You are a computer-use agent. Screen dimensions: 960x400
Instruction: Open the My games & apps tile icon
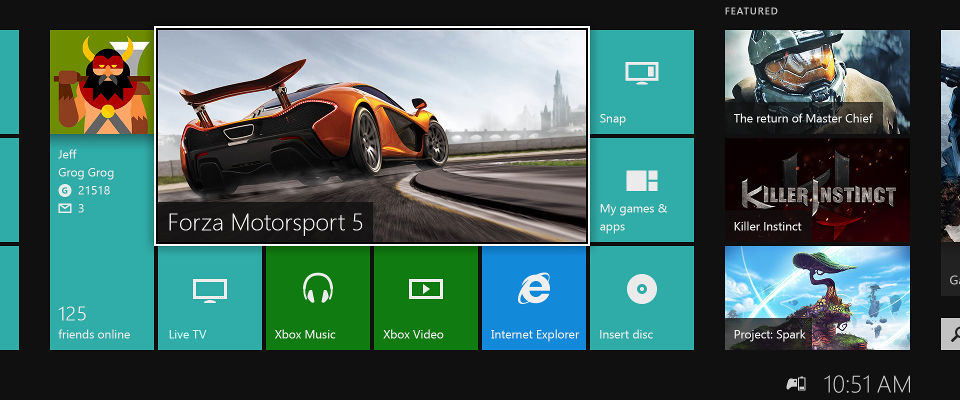pos(642,181)
